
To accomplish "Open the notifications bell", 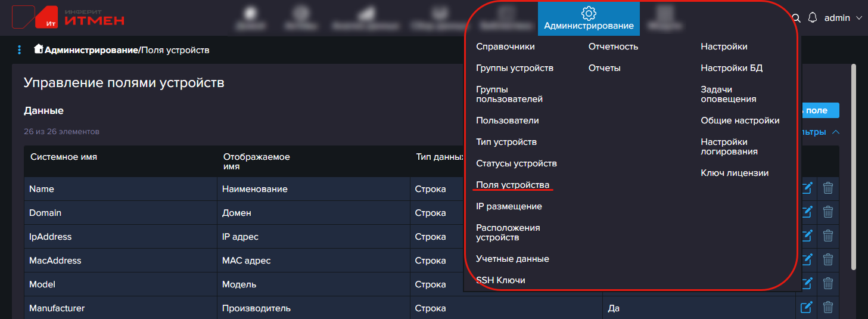I will (812, 18).
